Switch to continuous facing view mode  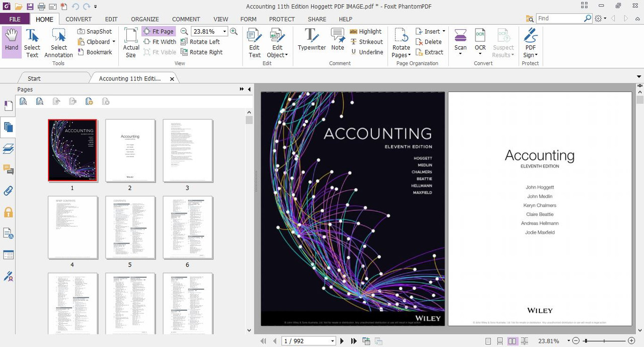[525, 341]
